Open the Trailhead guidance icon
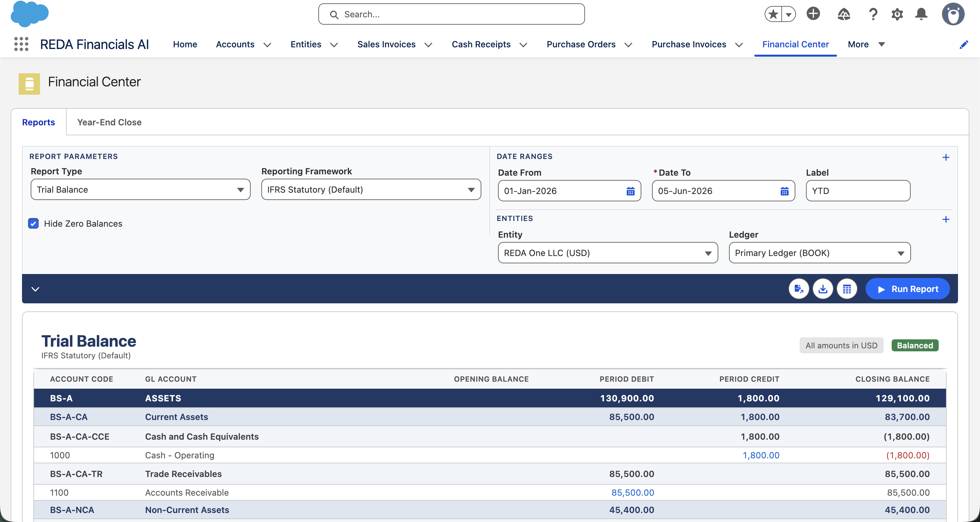Viewport: 980px width, 522px height. [x=844, y=14]
